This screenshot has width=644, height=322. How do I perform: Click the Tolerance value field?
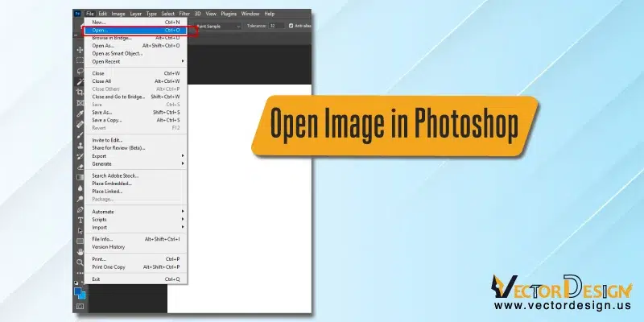[x=276, y=26]
